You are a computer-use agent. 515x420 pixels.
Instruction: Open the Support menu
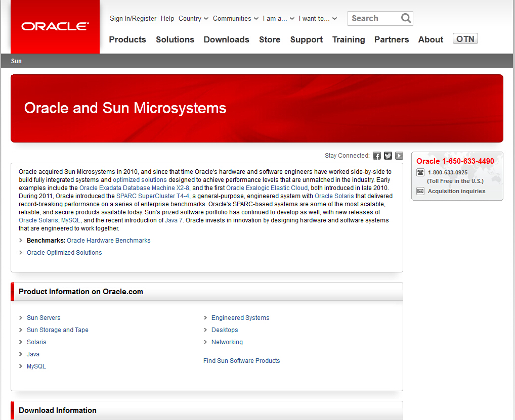(307, 39)
